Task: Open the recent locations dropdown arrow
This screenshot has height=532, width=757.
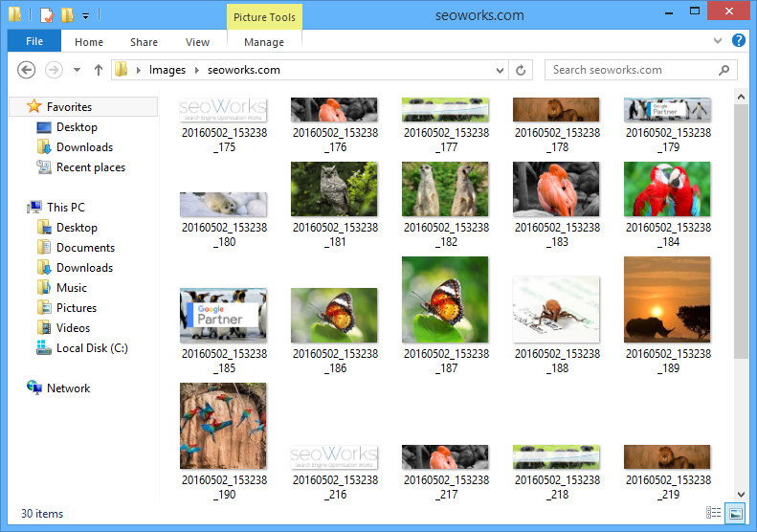Action: (76, 70)
